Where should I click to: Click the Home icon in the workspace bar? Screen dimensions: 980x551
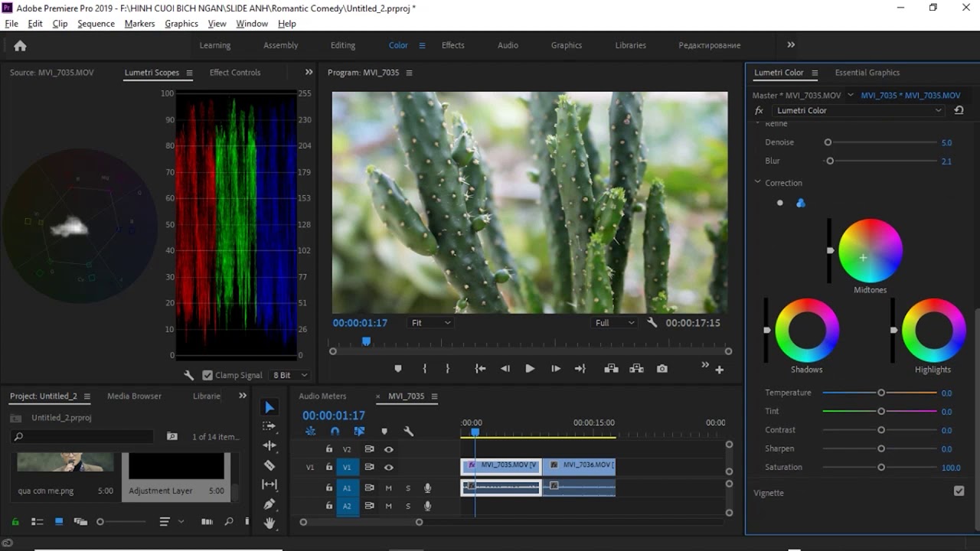(21, 45)
